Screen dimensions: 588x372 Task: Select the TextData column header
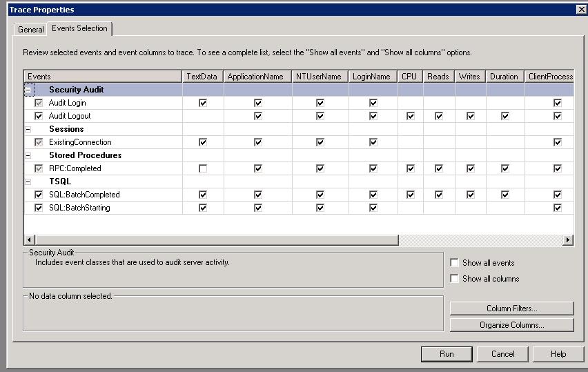point(202,77)
